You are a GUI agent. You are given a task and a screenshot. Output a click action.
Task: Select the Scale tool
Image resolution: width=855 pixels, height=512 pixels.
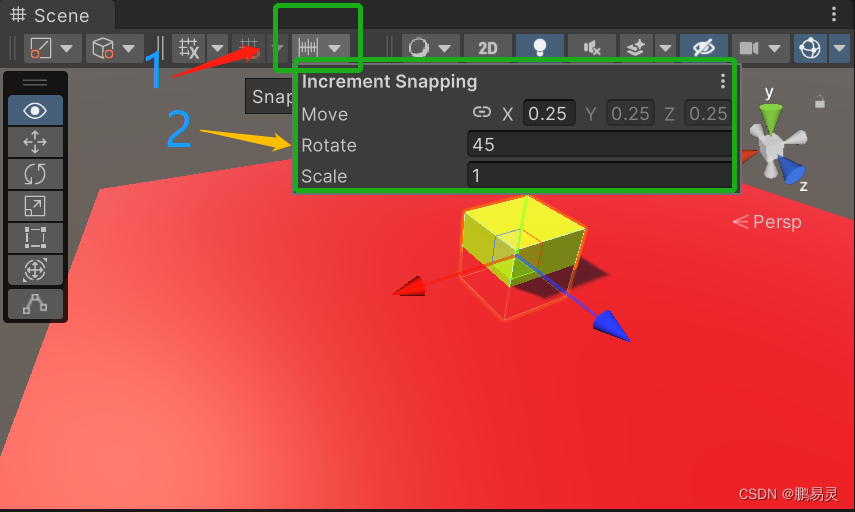(35, 206)
